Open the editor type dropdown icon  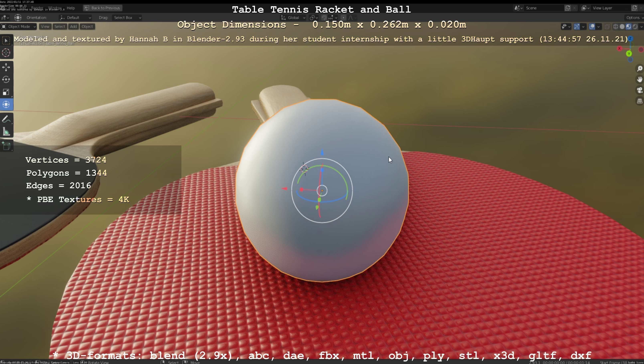(x=5, y=18)
